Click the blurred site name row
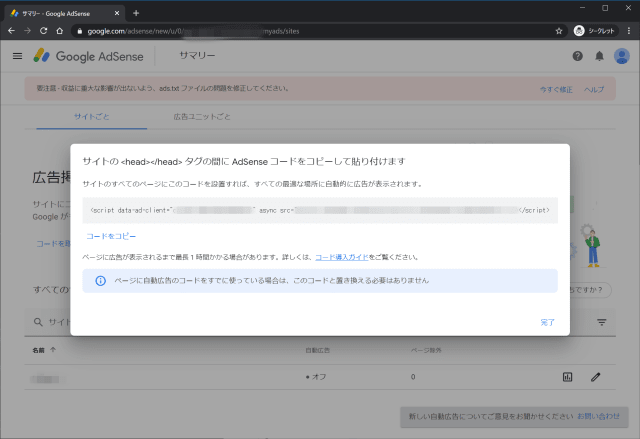640x439 pixels. [x=46, y=379]
